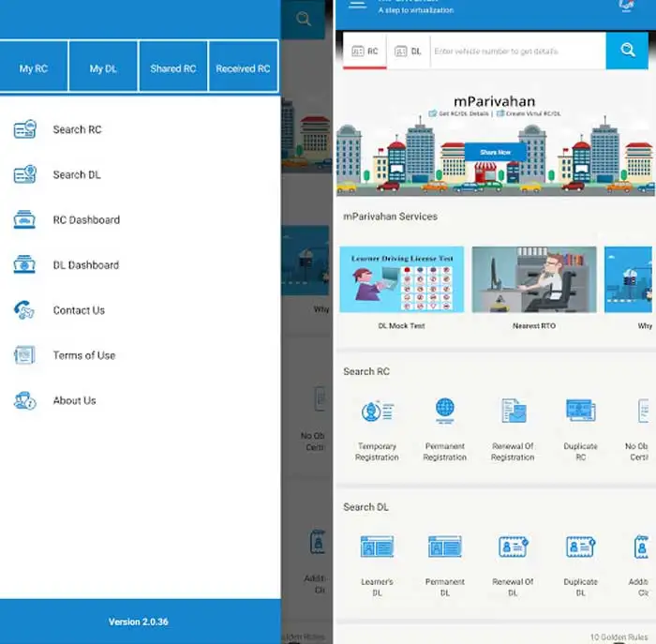Open the hamburger menu icon
The image size is (656, 644).
[x=356, y=5]
